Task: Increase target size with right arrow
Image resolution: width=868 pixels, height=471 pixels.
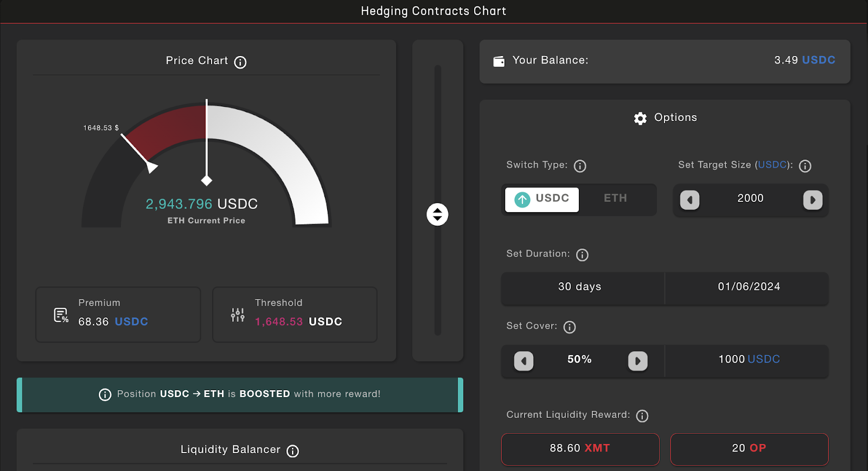Action: tap(813, 200)
